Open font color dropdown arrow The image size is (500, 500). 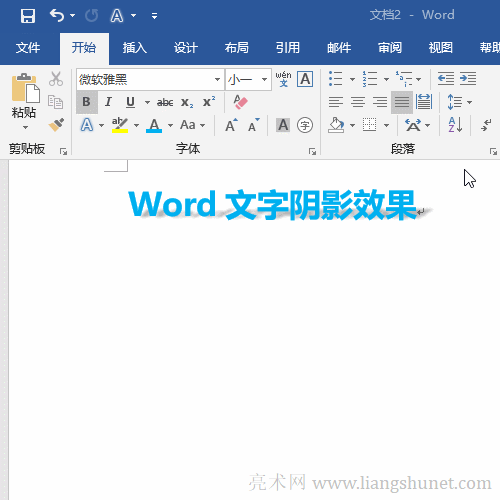click(x=170, y=125)
